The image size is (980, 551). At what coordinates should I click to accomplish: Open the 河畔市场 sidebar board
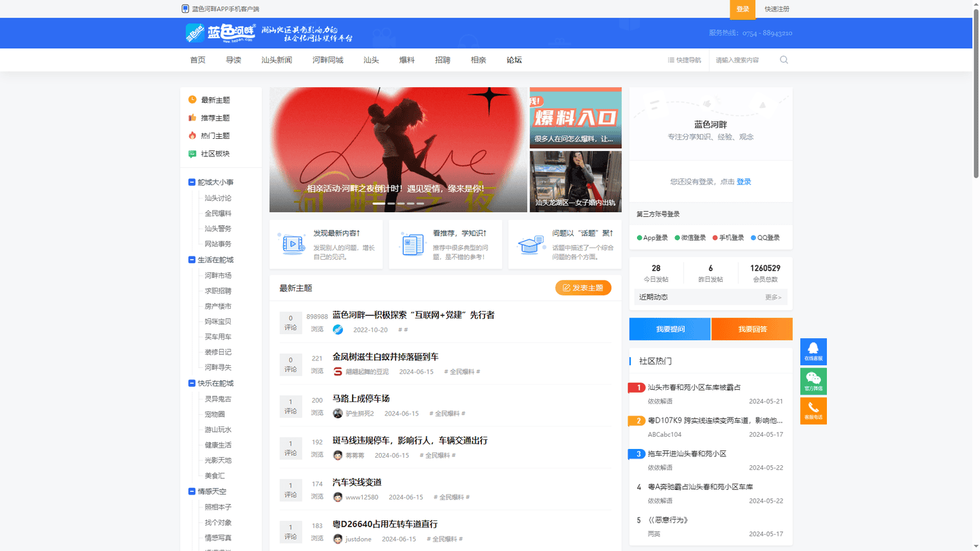pyautogui.click(x=218, y=275)
